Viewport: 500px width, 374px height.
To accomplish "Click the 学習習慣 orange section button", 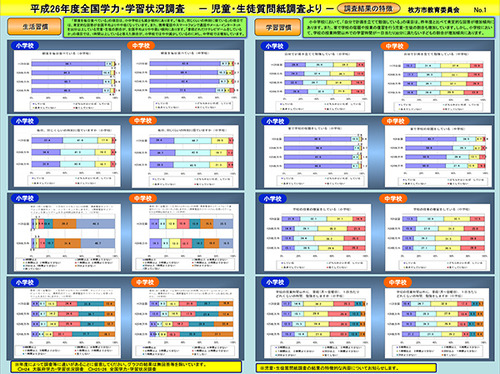I will point(278,27).
